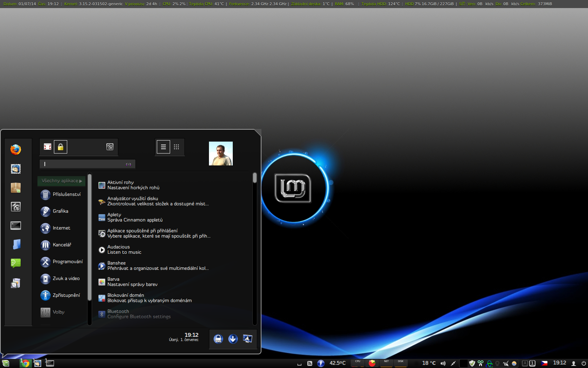The height and width of the screenshot is (368, 588).
Task: Open the blue folder file manager icon
Action: 16,244
